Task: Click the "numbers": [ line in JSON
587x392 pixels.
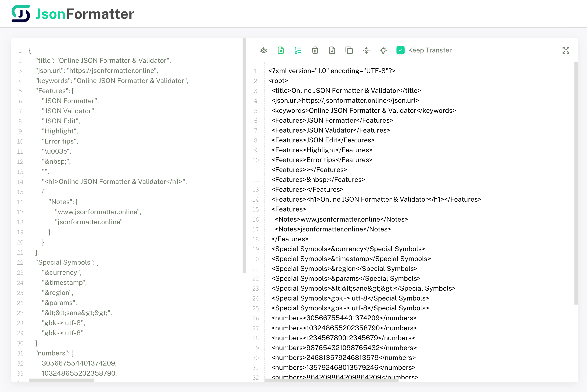Action: click(x=54, y=353)
